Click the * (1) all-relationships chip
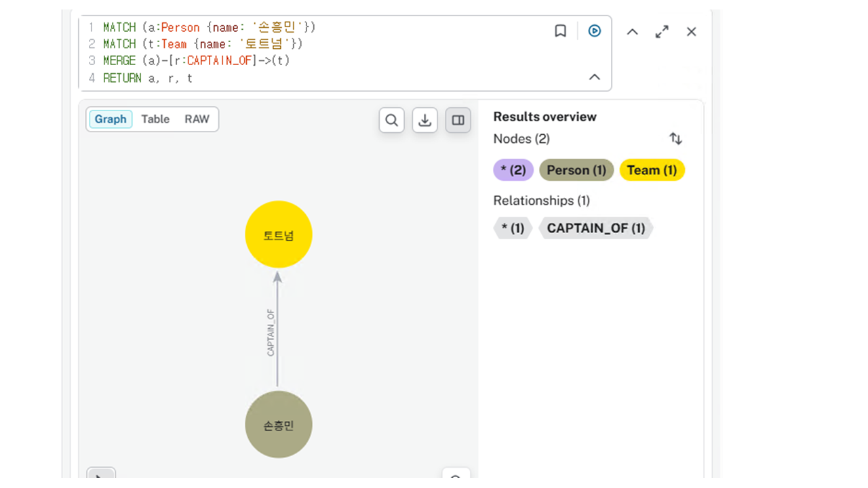The width and height of the screenshot is (868, 488). [513, 228]
